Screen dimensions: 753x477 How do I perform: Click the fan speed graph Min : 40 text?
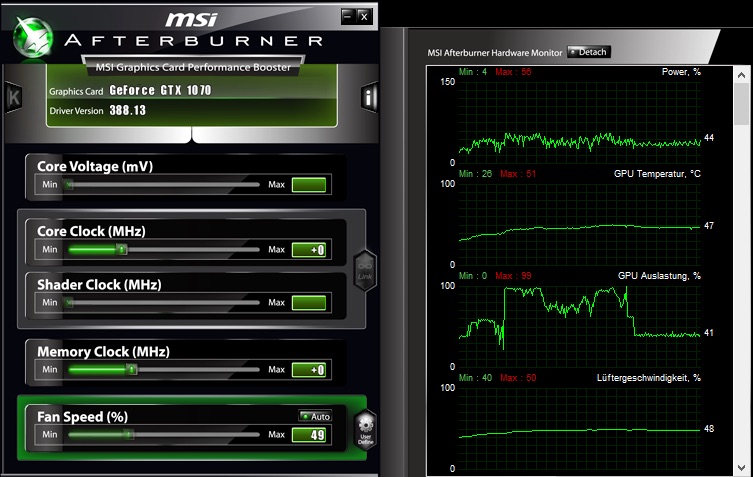[475, 378]
